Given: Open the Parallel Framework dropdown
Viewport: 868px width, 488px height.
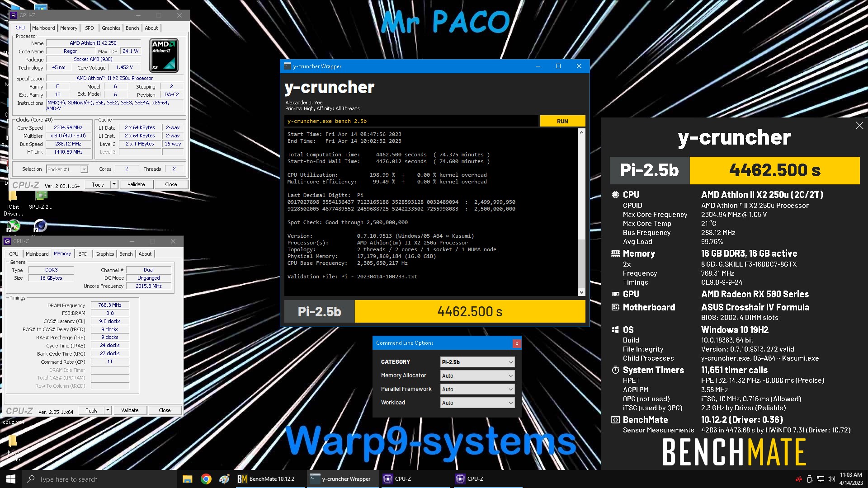Looking at the screenshot, I should (x=477, y=389).
